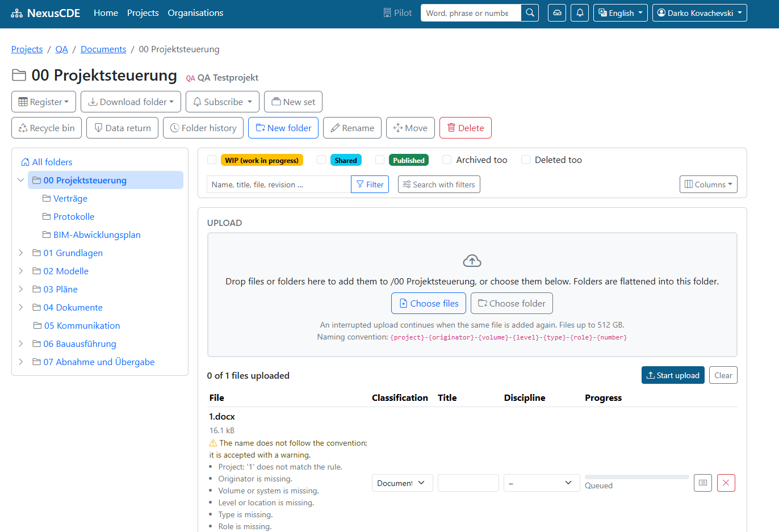Open the Register dropdown
The height and width of the screenshot is (532, 779).
pos(44,102)
